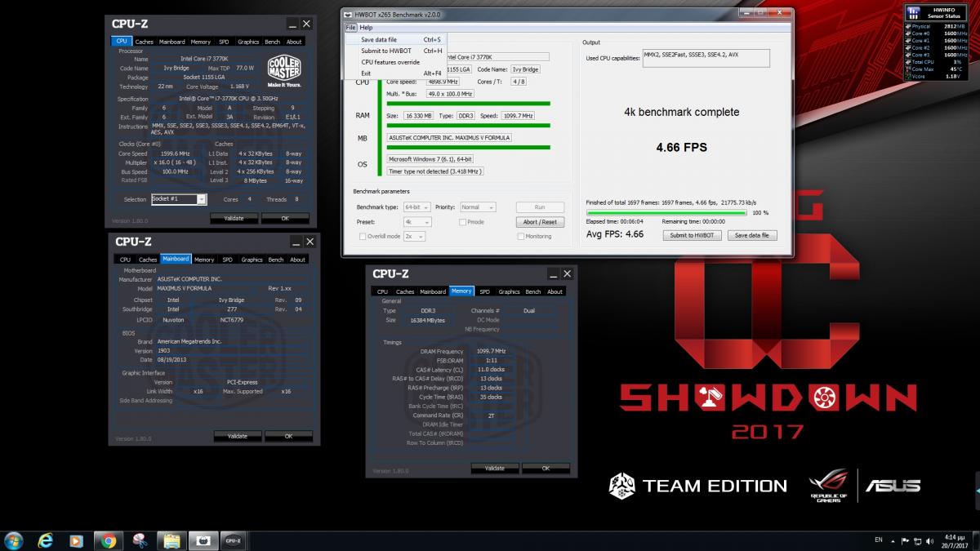980x551 pixels.
Task: Toggle the Pmode checkbox
Action: pyautogui.click(x=462, y=222)
